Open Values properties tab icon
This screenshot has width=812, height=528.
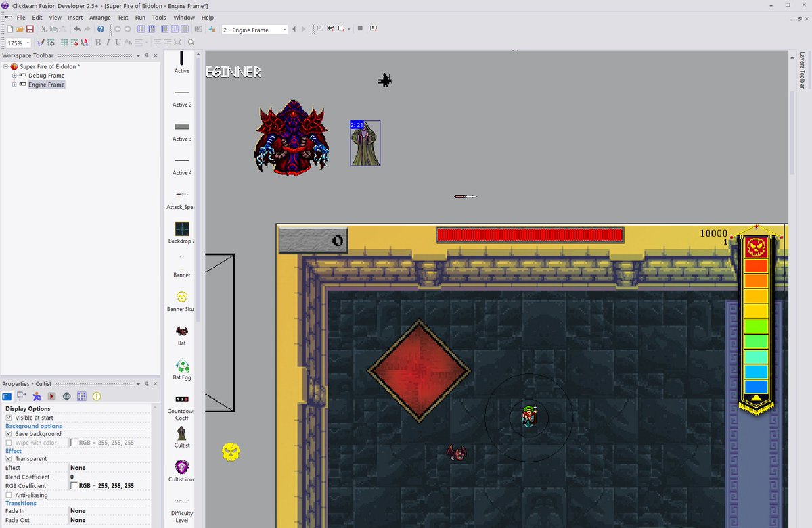(x=66, y=396)
